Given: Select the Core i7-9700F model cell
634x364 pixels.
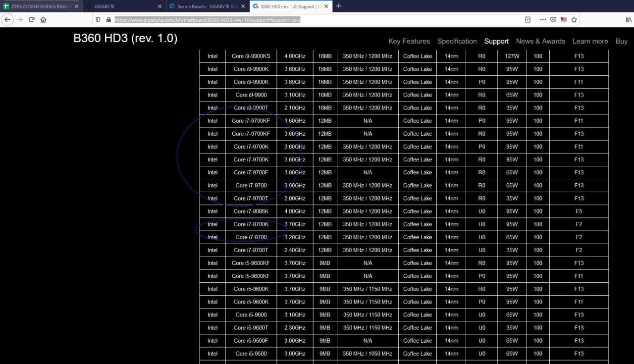Looking at the screenshot, I should pos(251,172).
